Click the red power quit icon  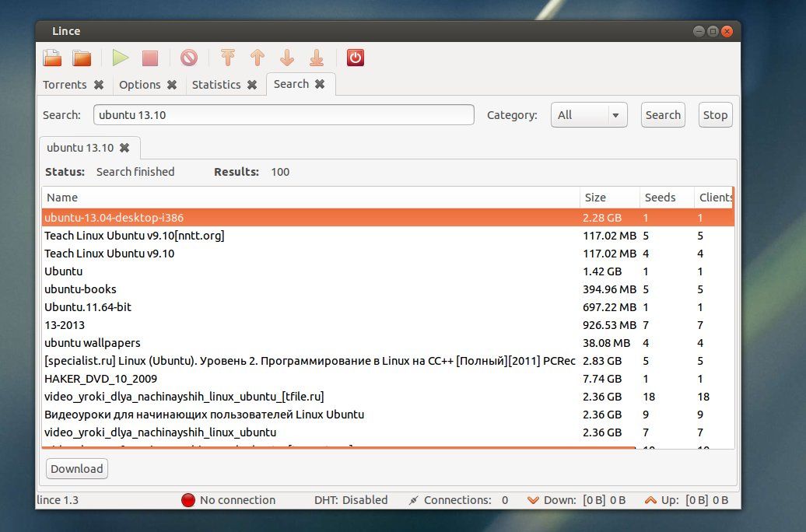pyautogui.click(x=356, y=58)
